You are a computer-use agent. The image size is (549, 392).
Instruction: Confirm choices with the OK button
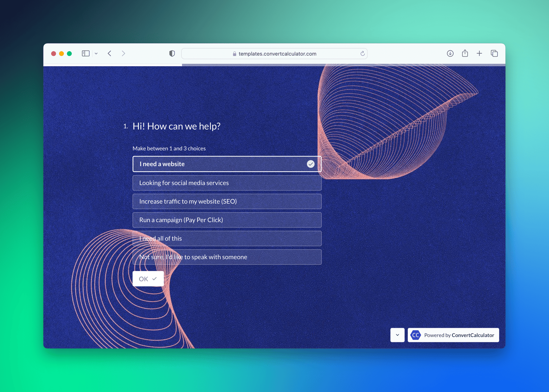coord(148,279)
